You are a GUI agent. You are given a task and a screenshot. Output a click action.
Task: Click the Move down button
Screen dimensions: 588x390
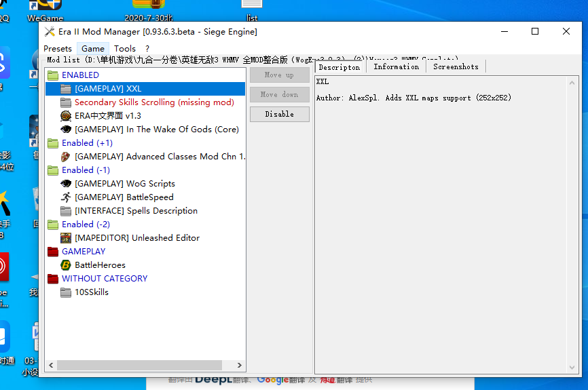coord(279,94)
